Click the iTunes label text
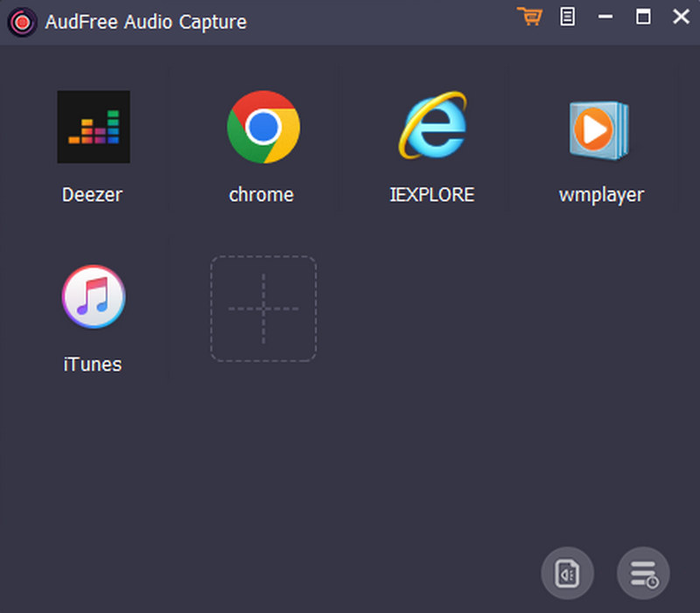The width and height of the screenshot is (700, 613). point(92,364)
